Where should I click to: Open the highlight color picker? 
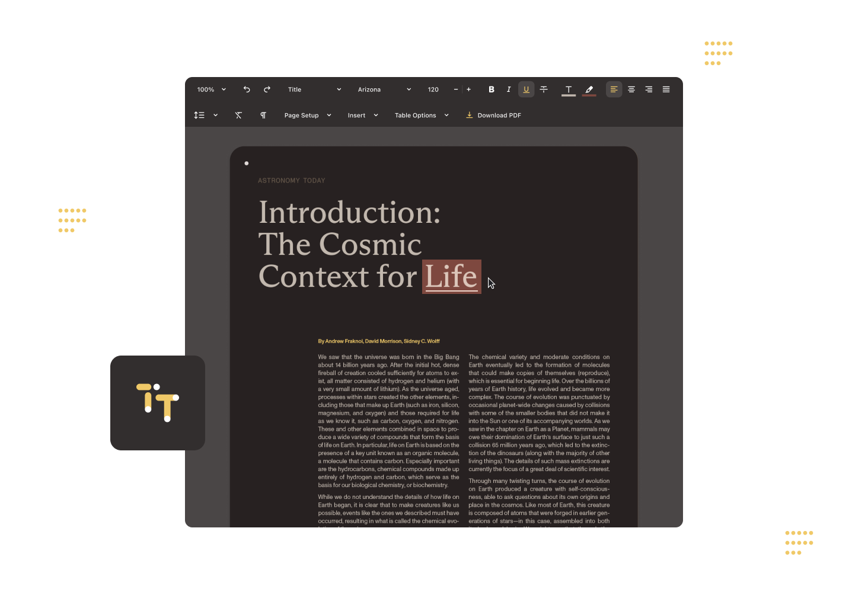(589, 89)
